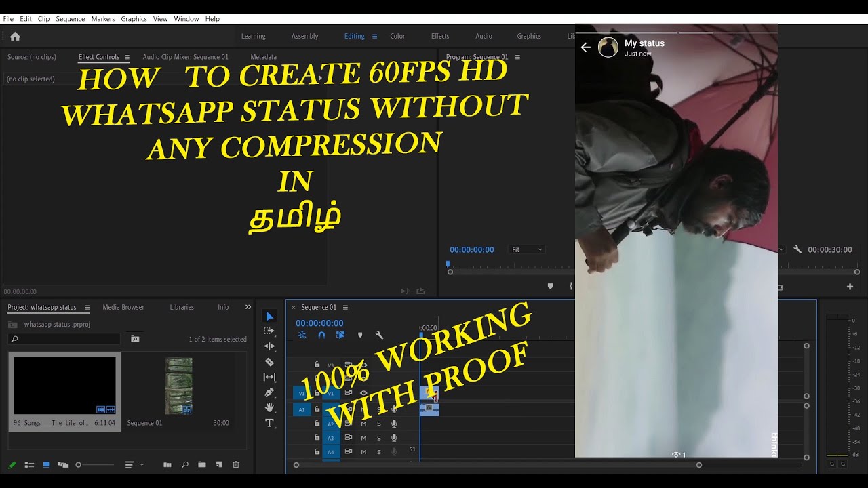868x488 pixels.
Task: Open the Graphics menu in menu bar
Action: click(134, 19)
